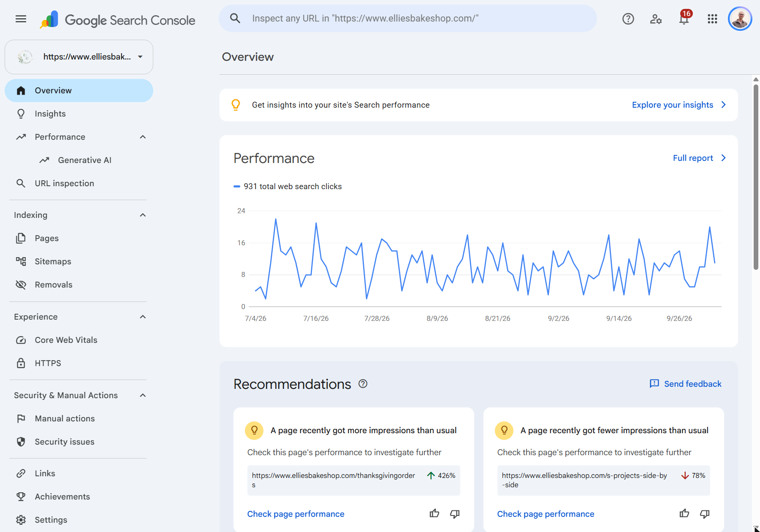
Task: Collapse the Experience section
Action: click(x=143, y=317)
